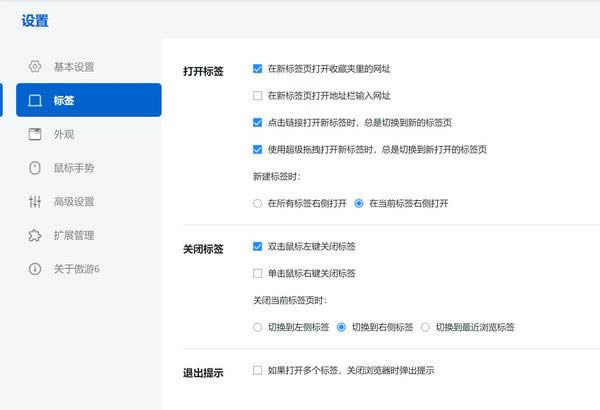The image size is (600, 410).
Task: Disable 双击鼠标左键关闭标签 checkbox
Action: [x=258, y=246]
